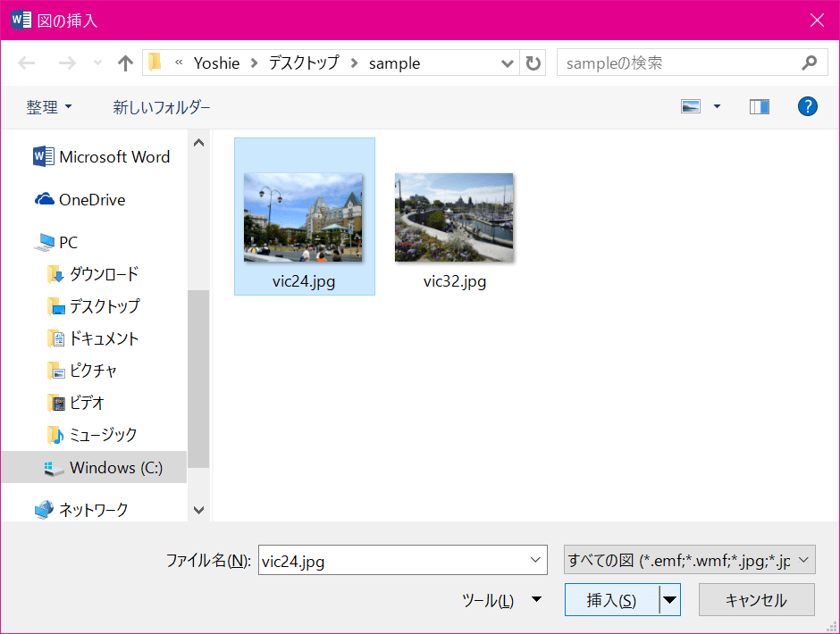Click the navigation pane scrollbar thumb
Image resolution: width=840 pixels, height=634 pixels.
(198, 380)
